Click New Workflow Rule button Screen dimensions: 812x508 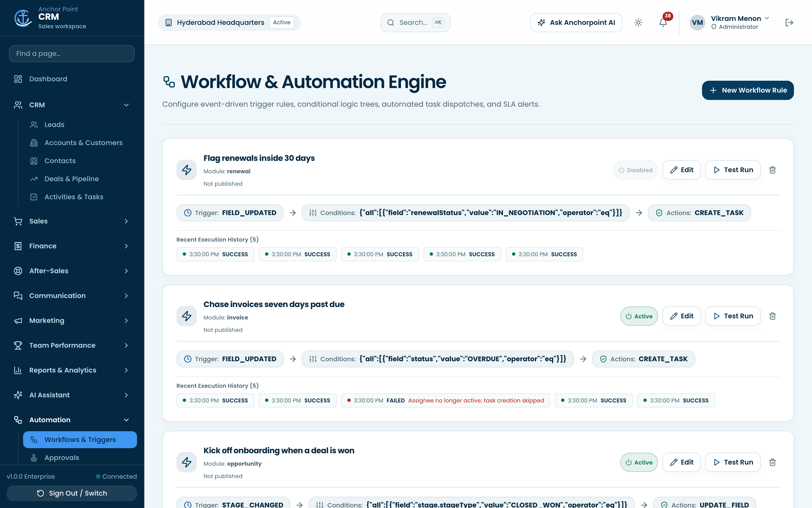(748, 90)
